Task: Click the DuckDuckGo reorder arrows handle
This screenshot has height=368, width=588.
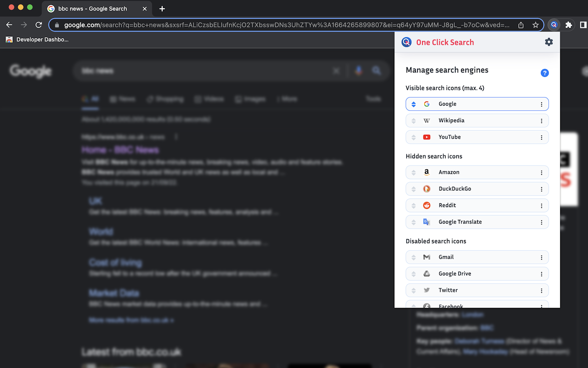Action: coord(413,189)
